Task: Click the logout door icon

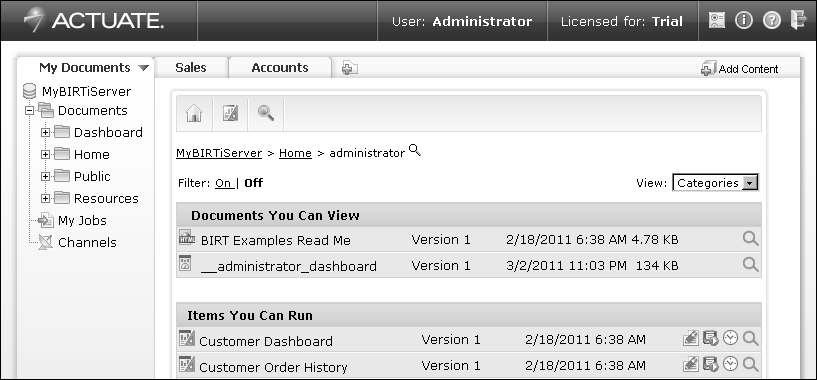Action: 798,20
